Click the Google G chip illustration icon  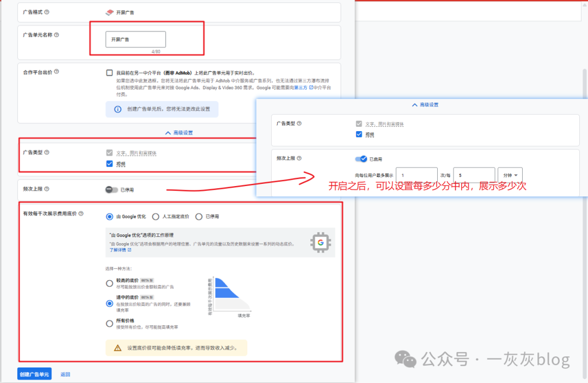coord(320,242)
